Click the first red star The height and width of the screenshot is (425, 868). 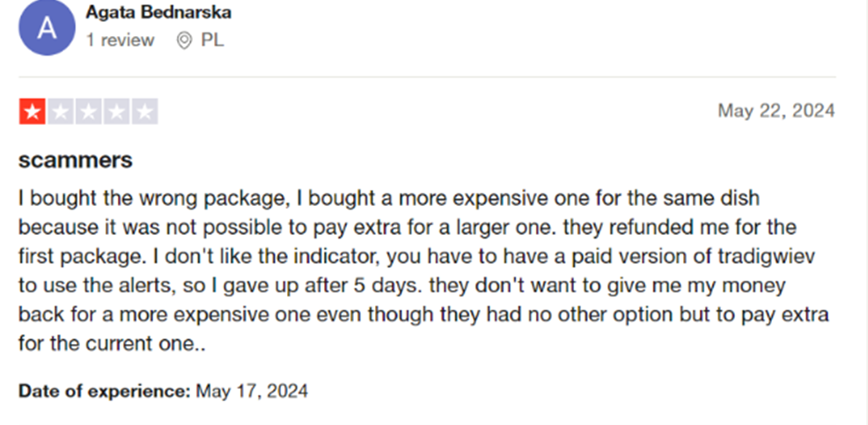tap(32, 112)
